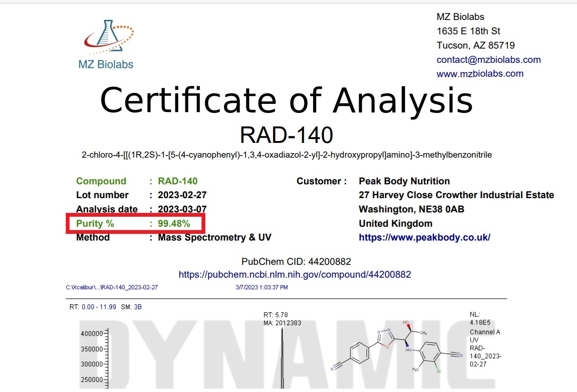Click the 'United Kingdom' country line
The image size is (577, 392).
pyautogui.click(x=395, y=223)
